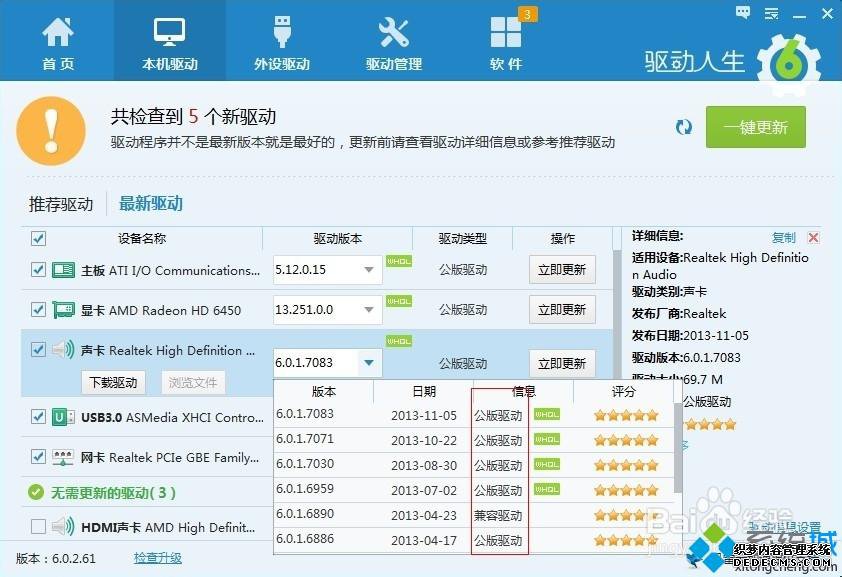
Task: Click the 一键更新 green button
Action: click(x=756, y=127)
